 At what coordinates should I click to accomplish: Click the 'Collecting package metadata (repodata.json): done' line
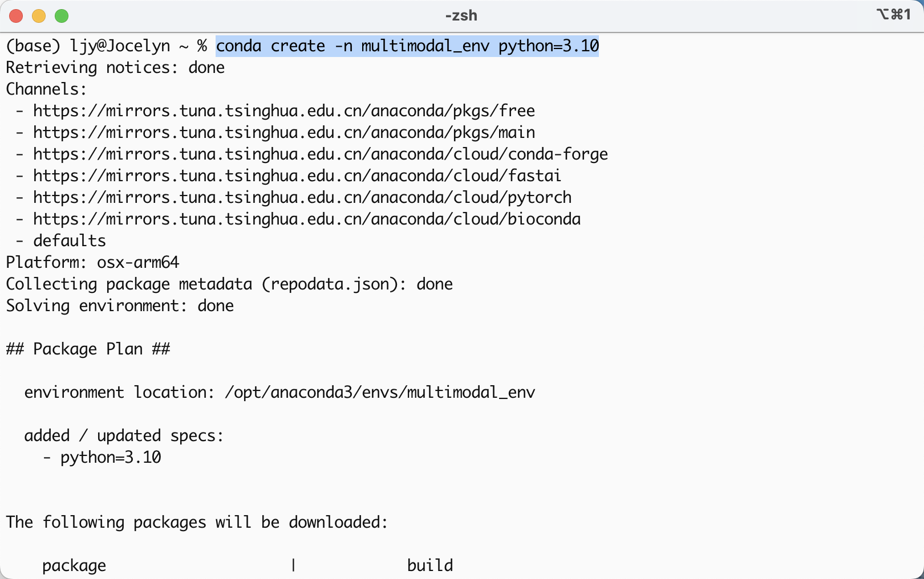(x=229, y=284)
